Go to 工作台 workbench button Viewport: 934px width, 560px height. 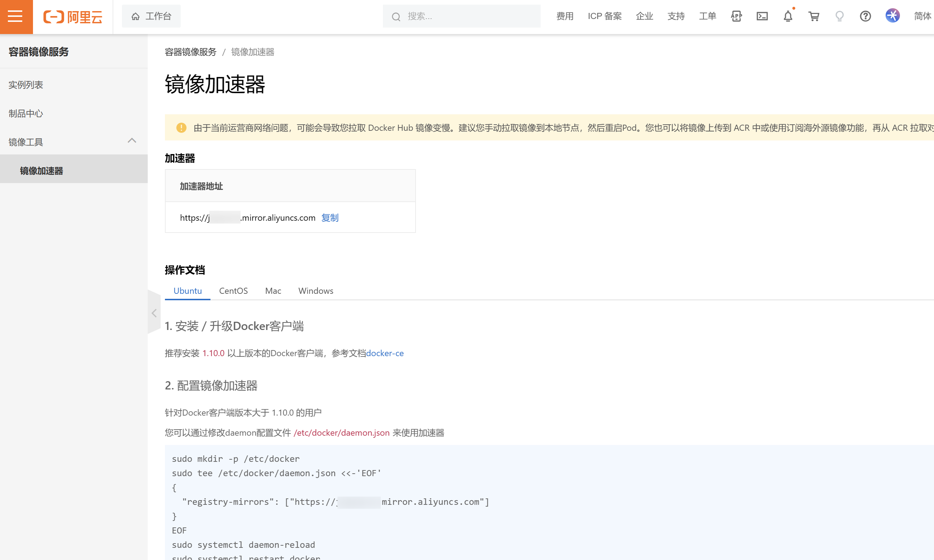[151, 16]
